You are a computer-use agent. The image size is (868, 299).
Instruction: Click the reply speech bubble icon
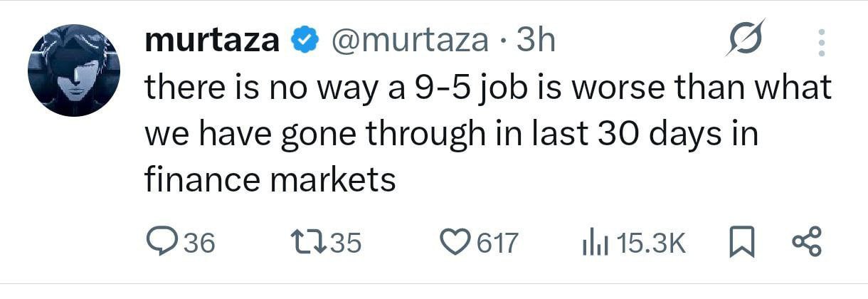click(x=161, y=243)
